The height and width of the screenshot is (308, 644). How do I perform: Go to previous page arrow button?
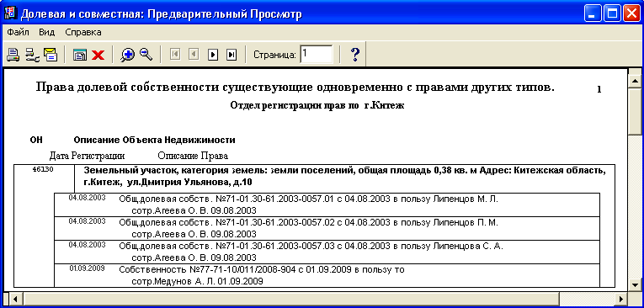click(194, 54)
